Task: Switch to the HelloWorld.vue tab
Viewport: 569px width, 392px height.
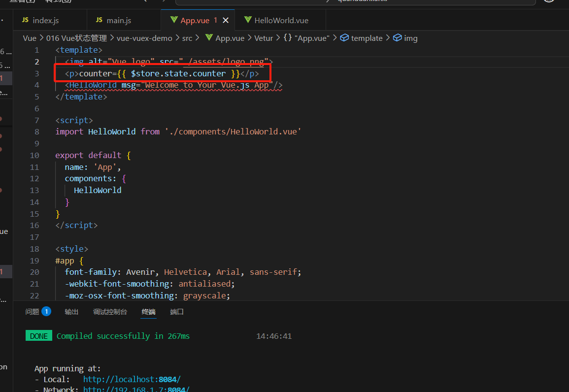Action: [x=280, y=20]
